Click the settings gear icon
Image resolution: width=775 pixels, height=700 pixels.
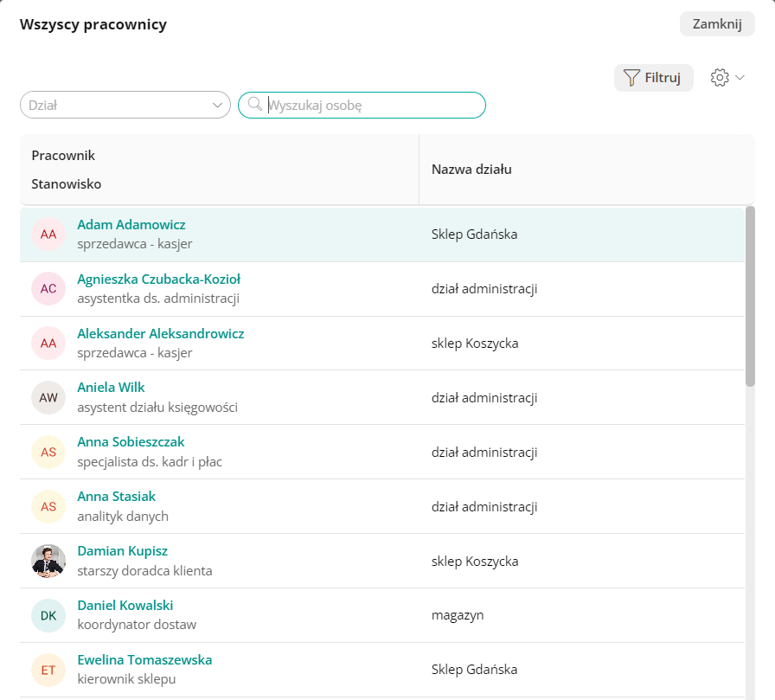(x=719, y=78)
